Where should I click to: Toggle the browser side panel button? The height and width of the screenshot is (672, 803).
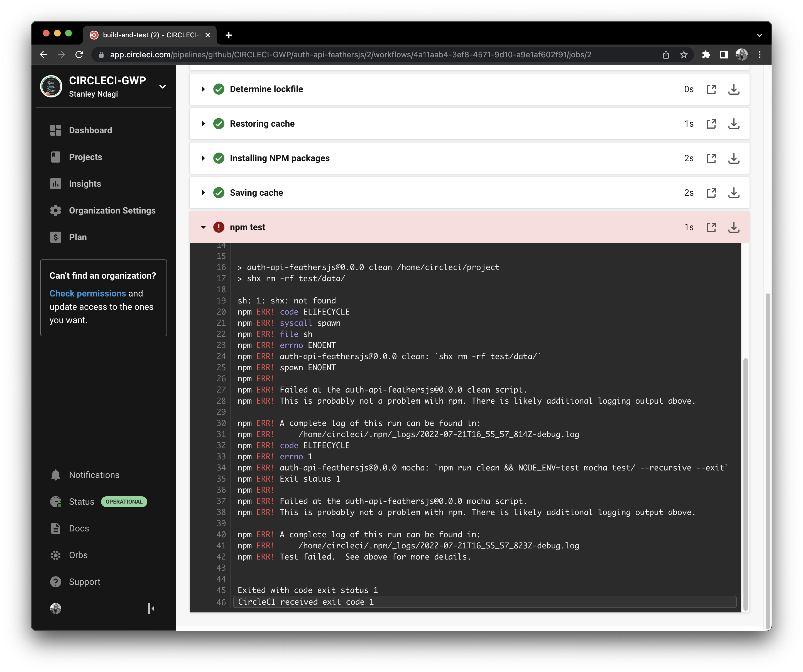click(723, 55)
